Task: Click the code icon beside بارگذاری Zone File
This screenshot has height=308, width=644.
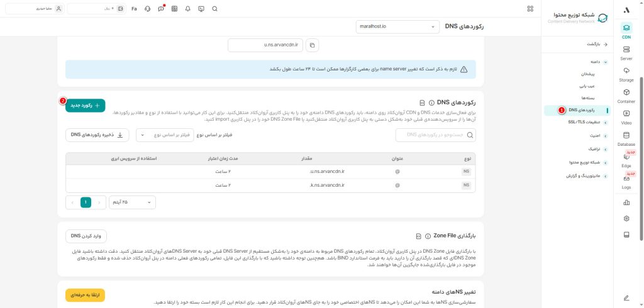Action: [418, 236]
